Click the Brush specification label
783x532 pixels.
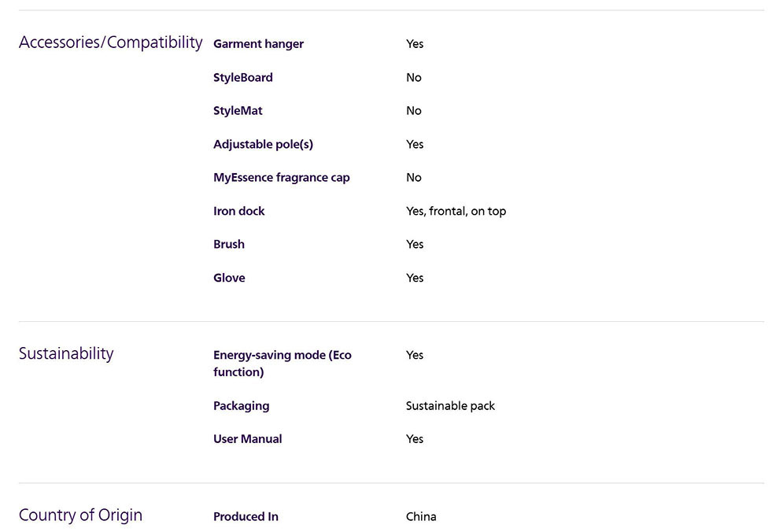[228, 244]
